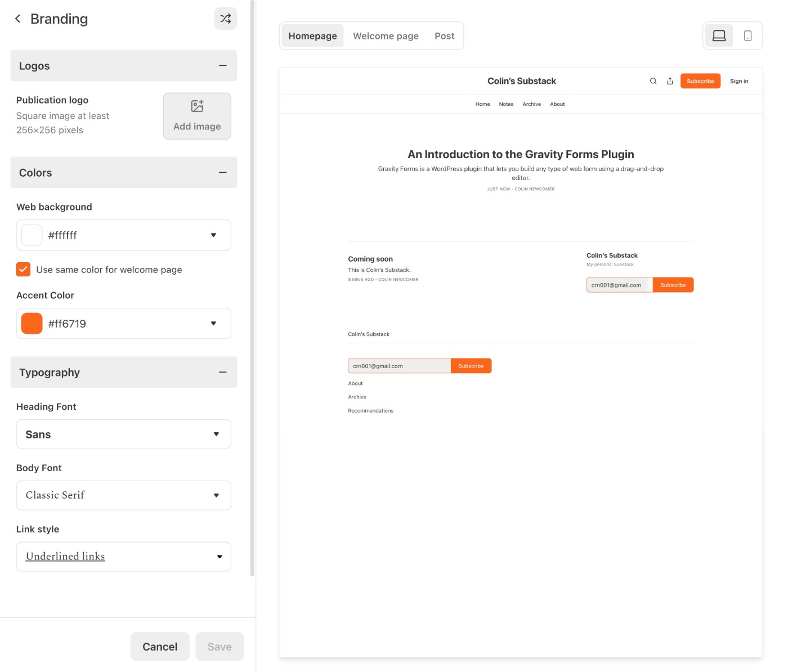This screenshot has height=672, width=788.
Task: Click the Add image picture icon
Action: click(197, 106)
